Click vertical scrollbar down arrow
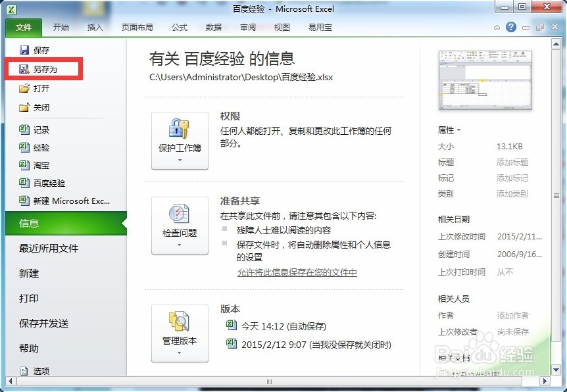Image resolution: width=567 pixels, height=392 pixels. click(556, 370)
